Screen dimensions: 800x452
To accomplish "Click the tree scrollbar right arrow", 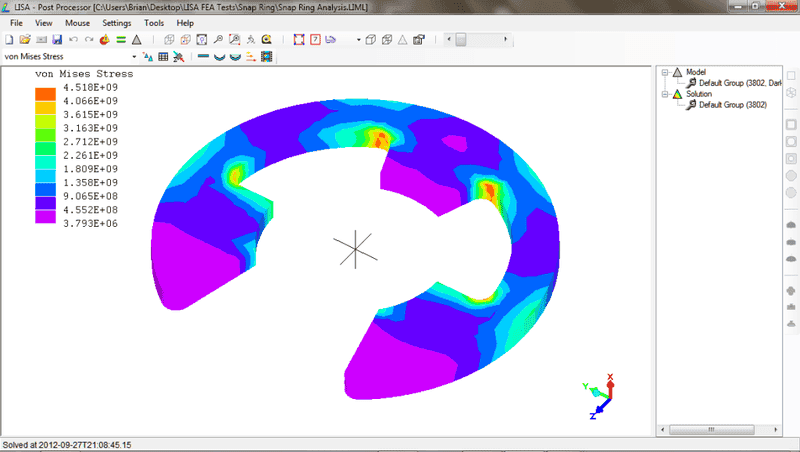I will tap(776, 430).
